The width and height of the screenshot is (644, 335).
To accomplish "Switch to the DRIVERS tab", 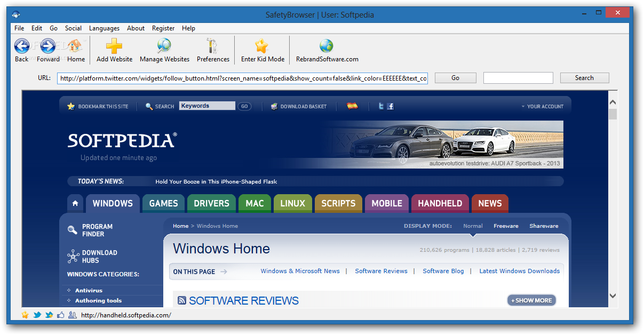I will [211, 203].
